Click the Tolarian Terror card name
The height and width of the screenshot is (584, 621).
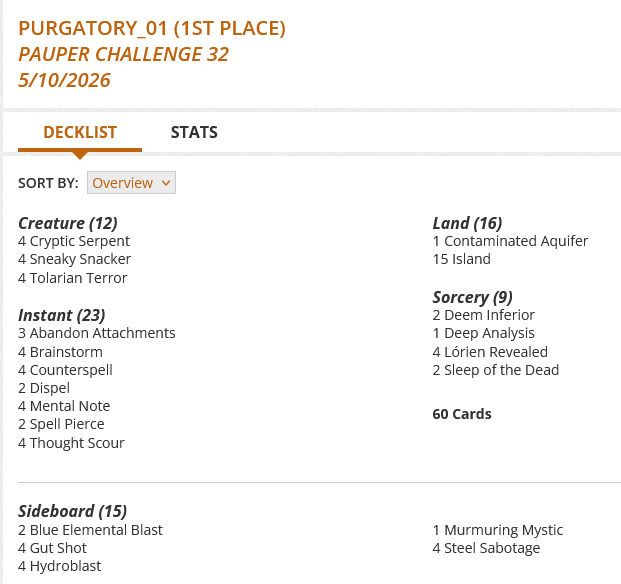coord(78,278)
